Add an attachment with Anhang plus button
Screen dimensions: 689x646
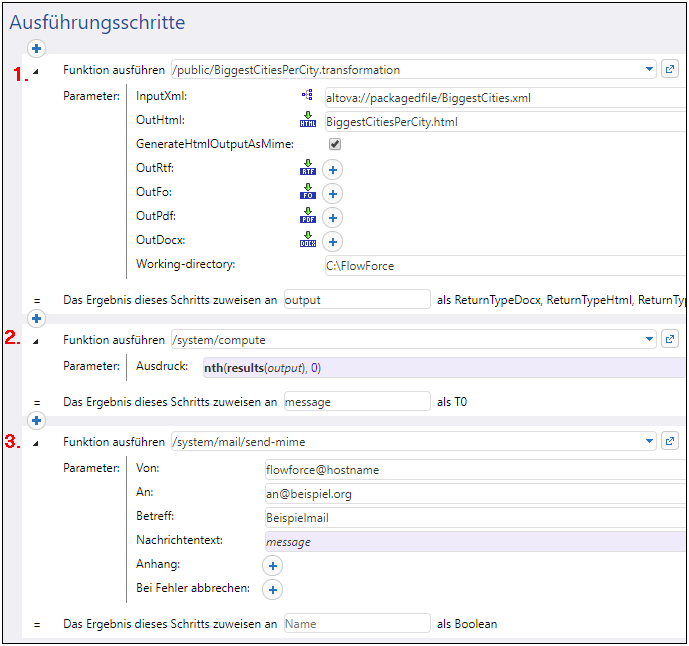pyautogui.click(x=272, y=566)
